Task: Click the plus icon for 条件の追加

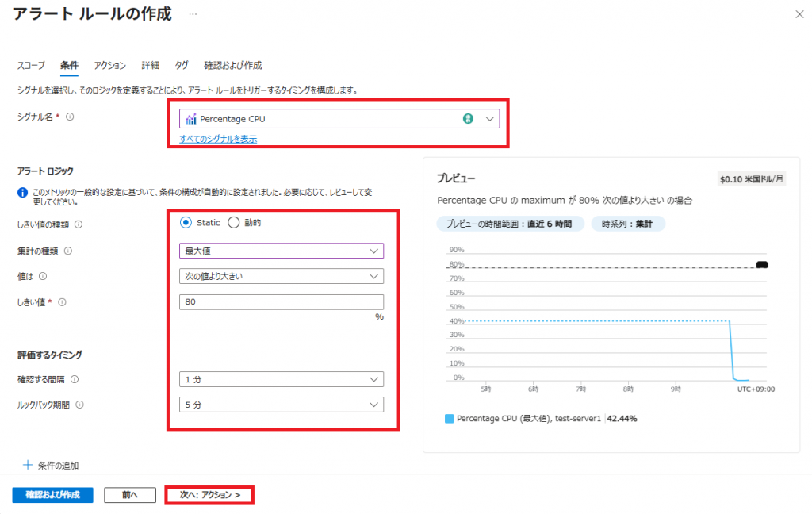Action: tap(28, 466)
